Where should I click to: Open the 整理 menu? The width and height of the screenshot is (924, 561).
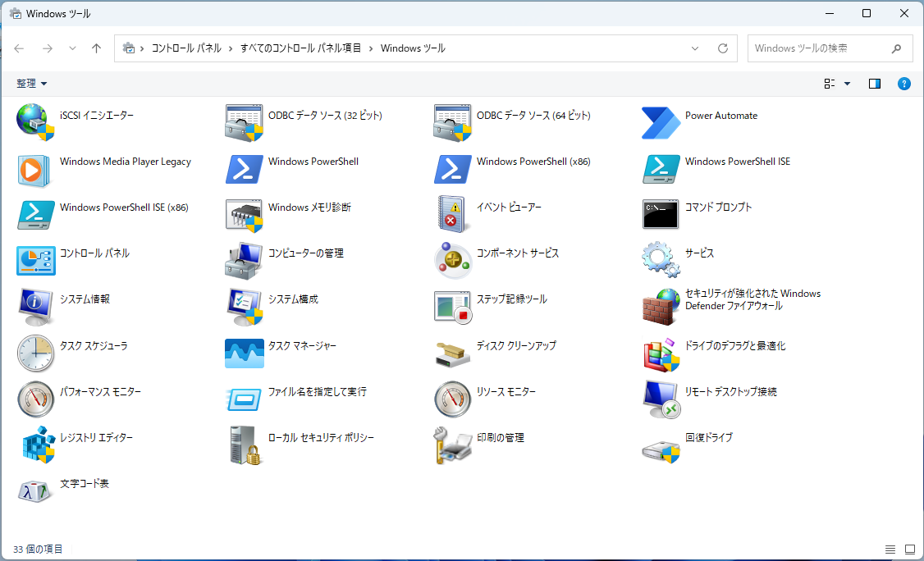32,84
